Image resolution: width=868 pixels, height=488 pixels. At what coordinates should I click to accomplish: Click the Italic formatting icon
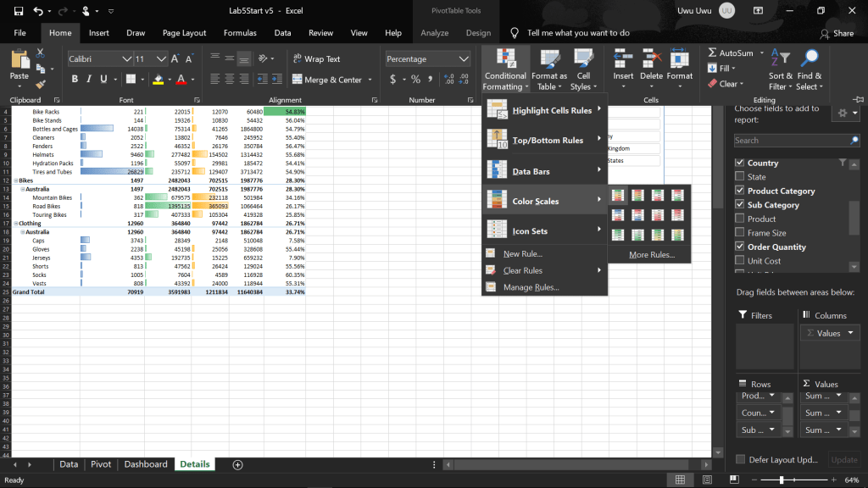pyautogui.click(x=90, y=80)
